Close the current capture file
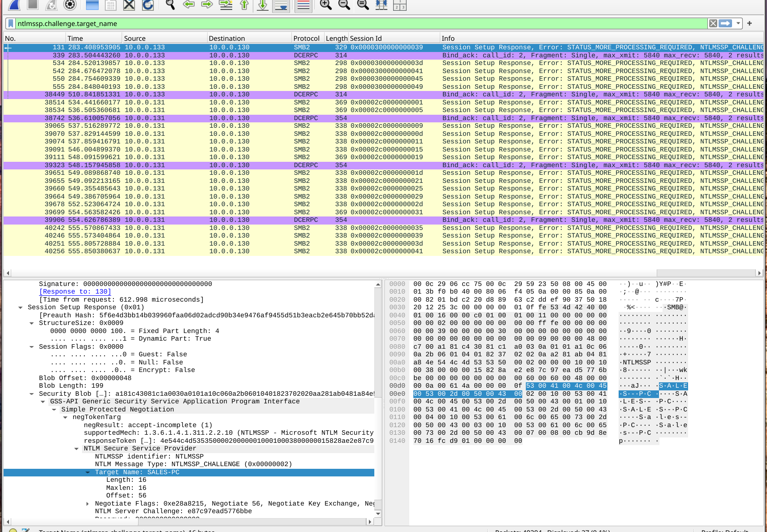 [x=129, y=5]
